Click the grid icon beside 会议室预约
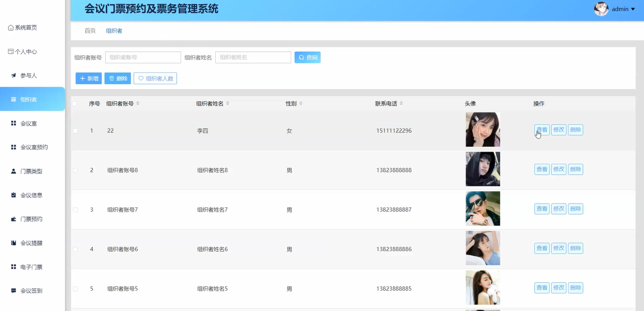Viewport: 644px width, 311px height. coord(13,147)
